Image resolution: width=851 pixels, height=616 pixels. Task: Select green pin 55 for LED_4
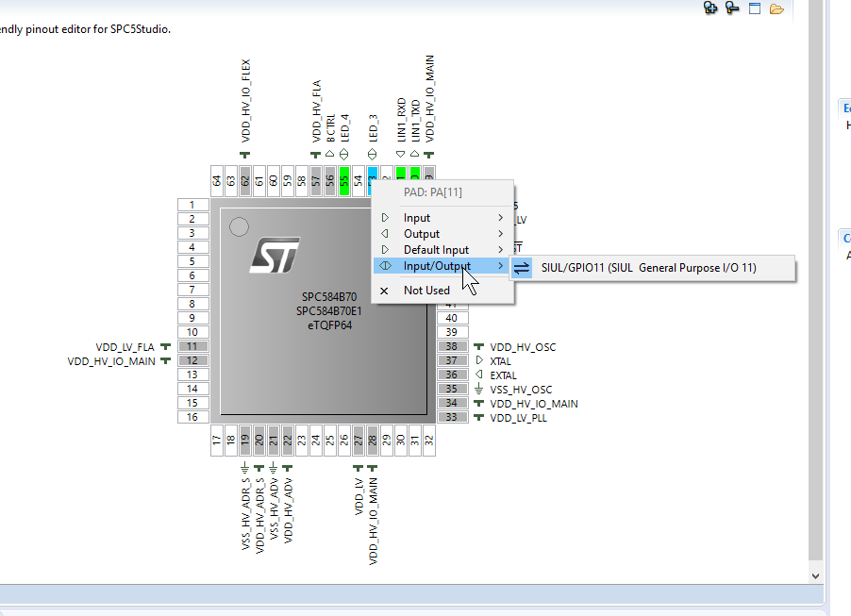pyautogui.click(x=344, y=181)
